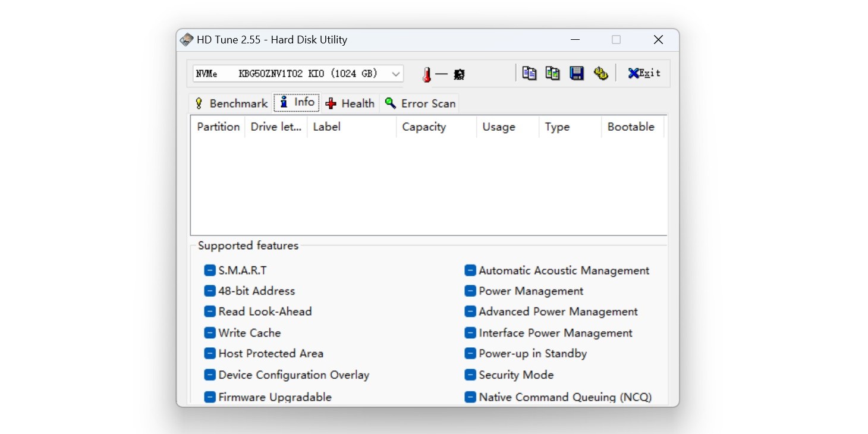Click the copy text to clipboard icon
The height and width of the screenshot is (434, 868).
(529, 73)
